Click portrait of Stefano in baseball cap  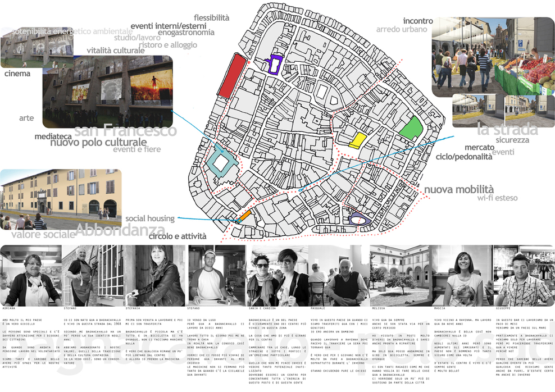217,276
